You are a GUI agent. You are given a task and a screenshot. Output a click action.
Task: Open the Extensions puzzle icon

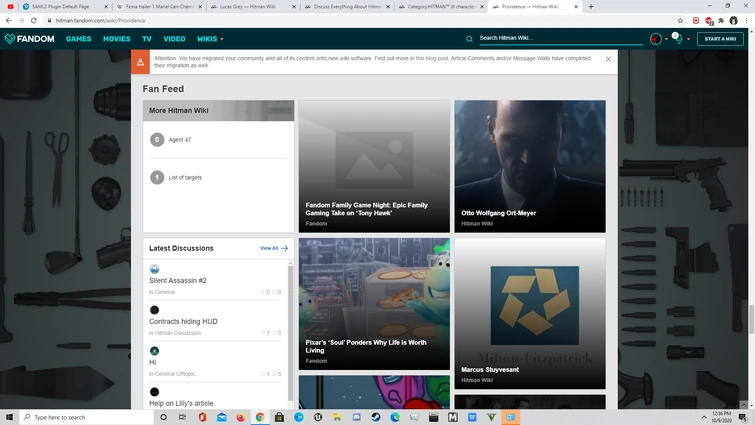(x=721, y=21)
